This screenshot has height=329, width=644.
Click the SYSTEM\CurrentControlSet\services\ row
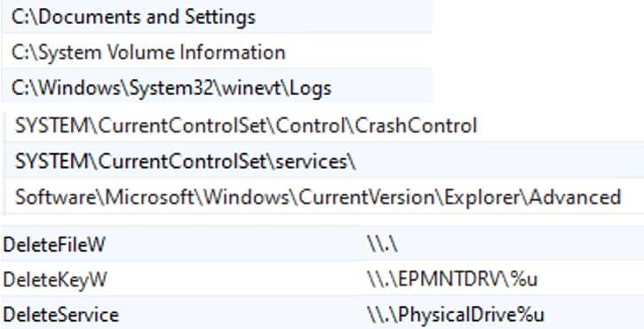click(x=324, y=162)
